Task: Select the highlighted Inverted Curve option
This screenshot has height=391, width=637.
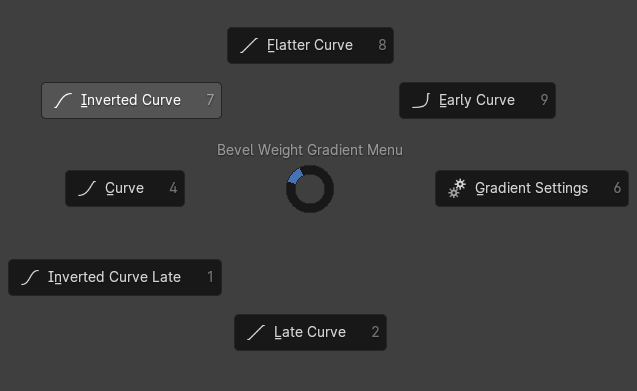Action: (131, 100)
